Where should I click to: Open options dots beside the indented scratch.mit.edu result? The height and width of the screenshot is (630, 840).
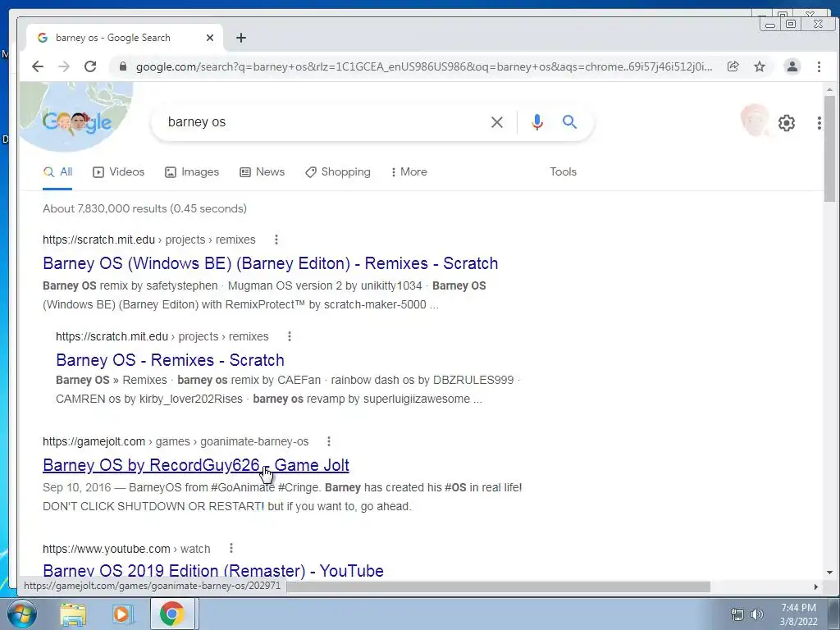[x=290, y=336]
